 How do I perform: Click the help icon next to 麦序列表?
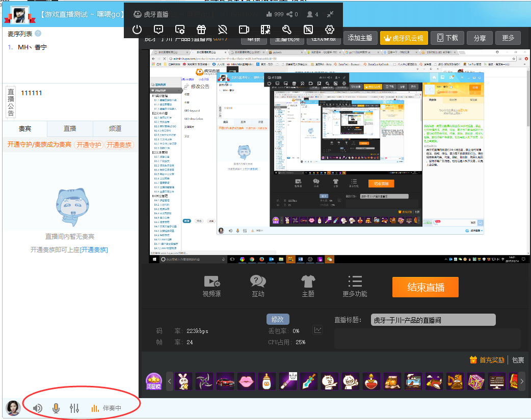coord(38,34)
